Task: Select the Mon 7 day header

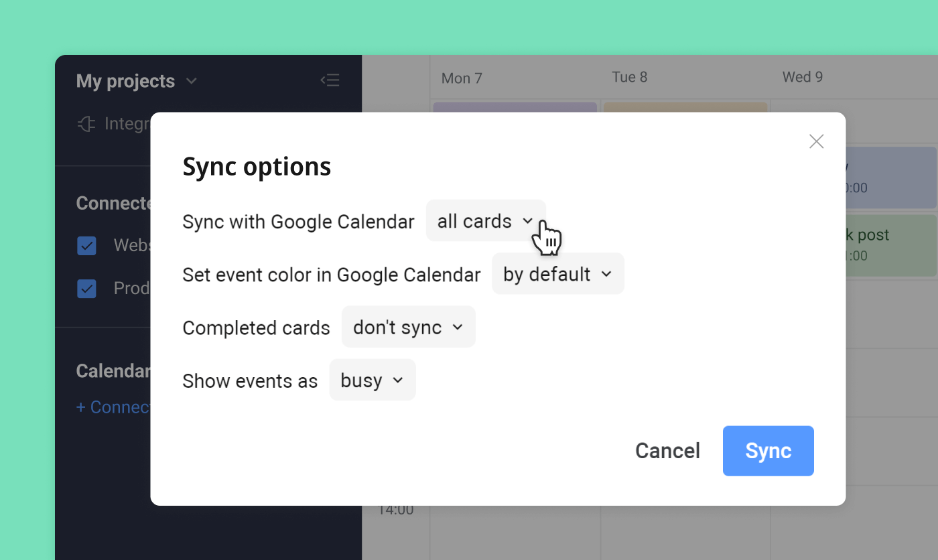Action: tap(462, 78)
